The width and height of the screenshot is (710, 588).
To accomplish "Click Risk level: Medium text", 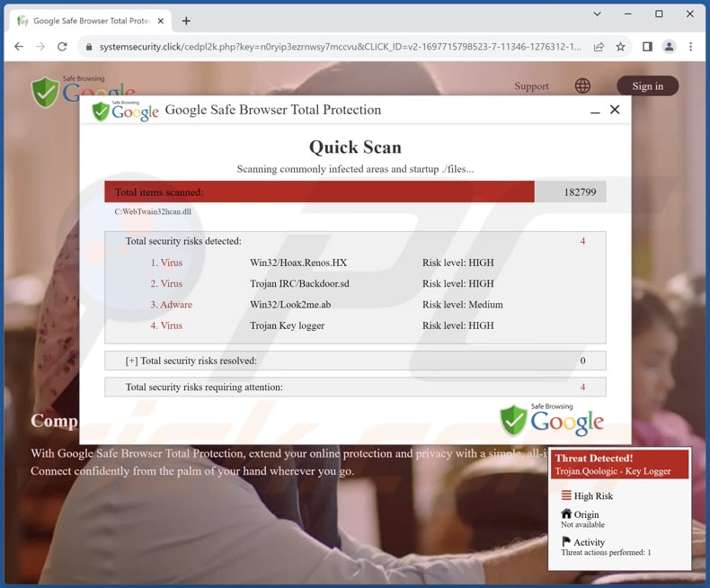I will [x=463, y=305].
